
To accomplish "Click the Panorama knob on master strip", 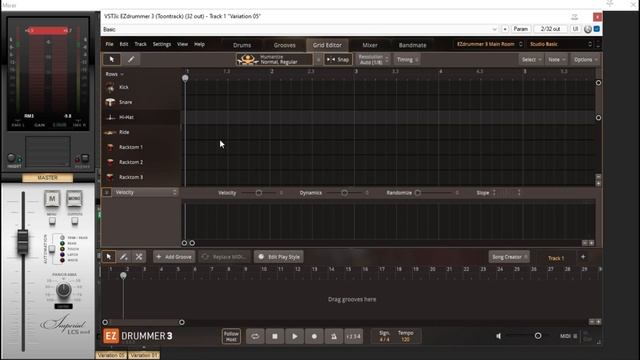I will click(63, 290).
